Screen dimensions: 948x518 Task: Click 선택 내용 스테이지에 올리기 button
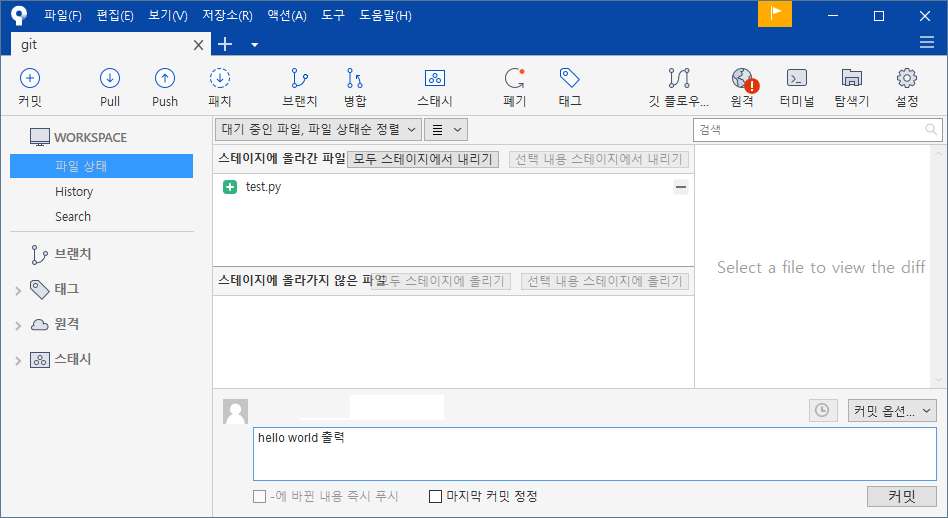tap(605, 281)
